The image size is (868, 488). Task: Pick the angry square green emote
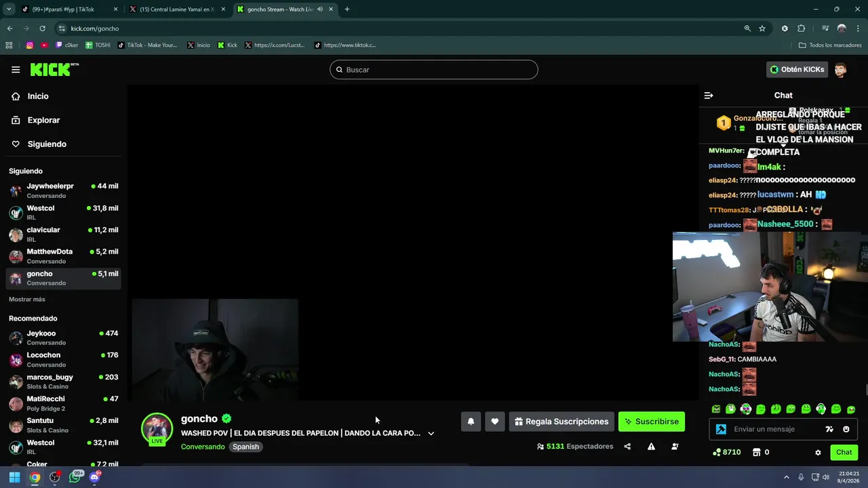pos(716,409)
